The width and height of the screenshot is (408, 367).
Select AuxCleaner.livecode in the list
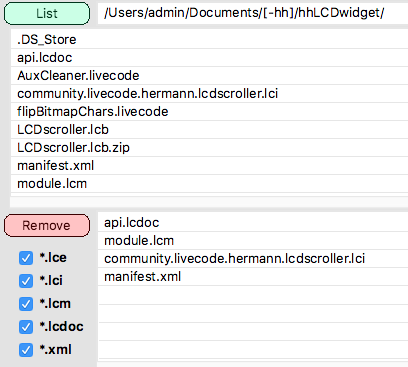tap(209, 76)
